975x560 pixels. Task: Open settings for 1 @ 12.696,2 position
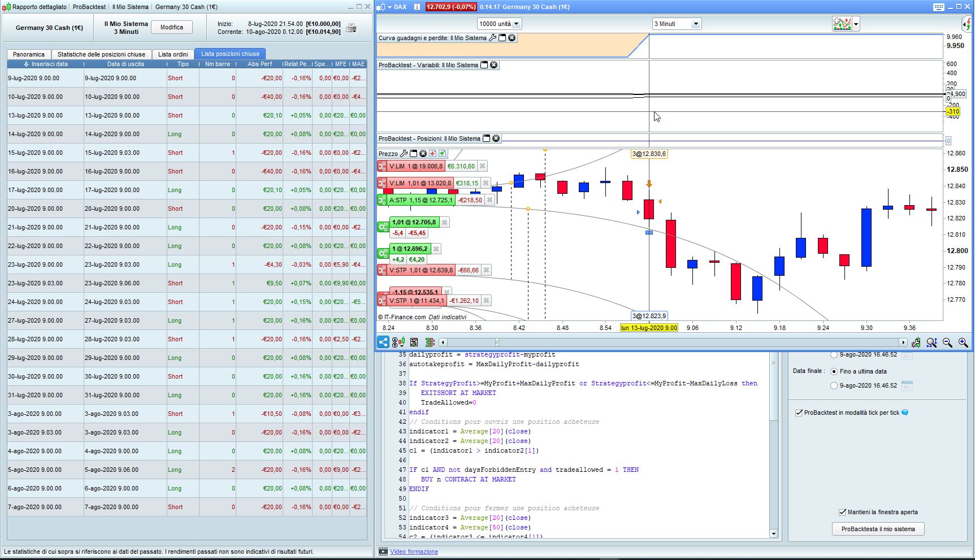pos(383,253)
